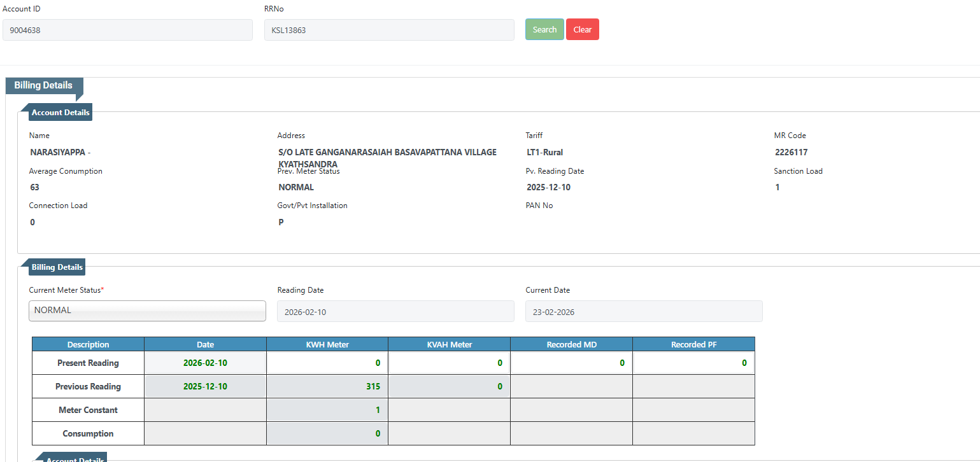Click into the RRNo text field

point(388,30)
